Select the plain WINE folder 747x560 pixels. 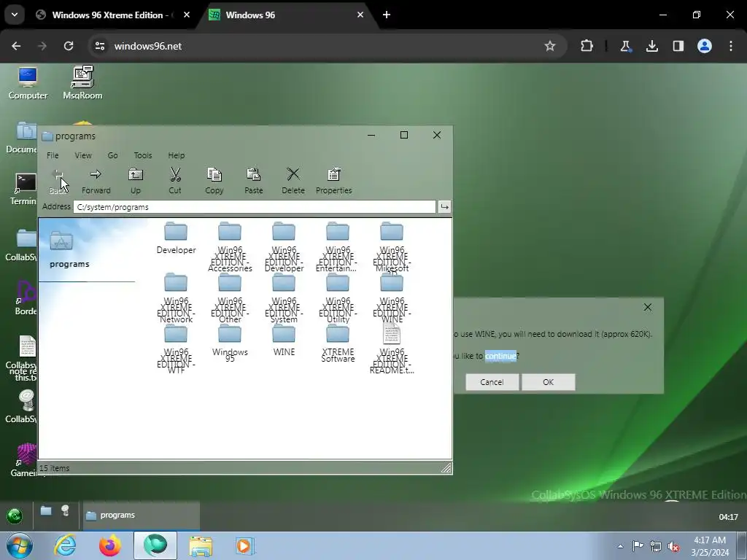coord(284,340)
